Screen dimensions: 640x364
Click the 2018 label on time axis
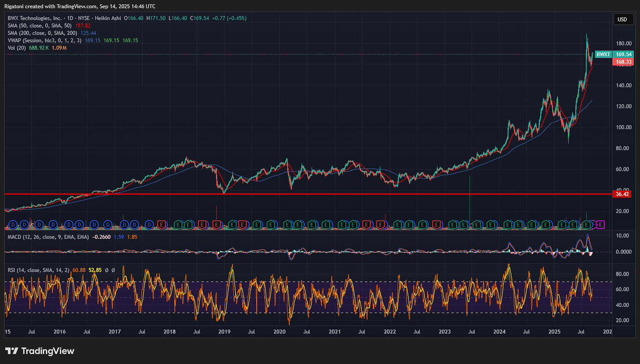pyautogui.click(x=170, y=333)
